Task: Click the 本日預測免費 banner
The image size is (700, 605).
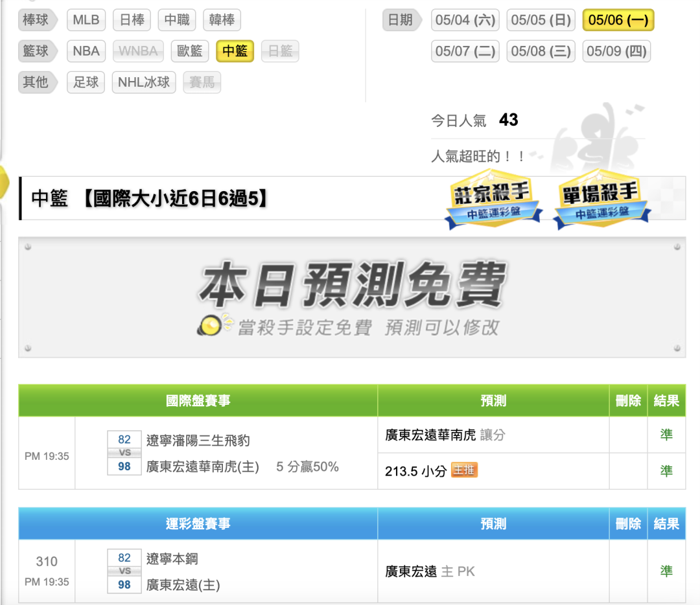Action: click(352, 297)
